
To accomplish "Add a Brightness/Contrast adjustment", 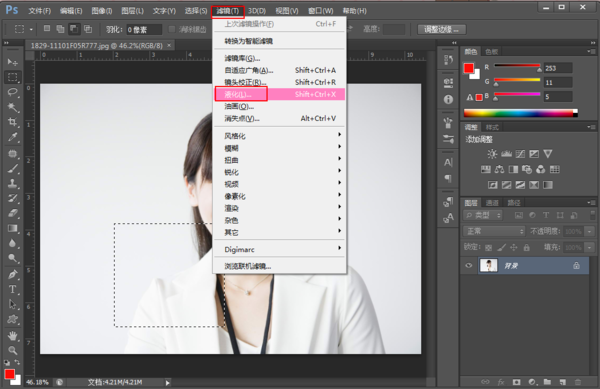I will point(492,154).
